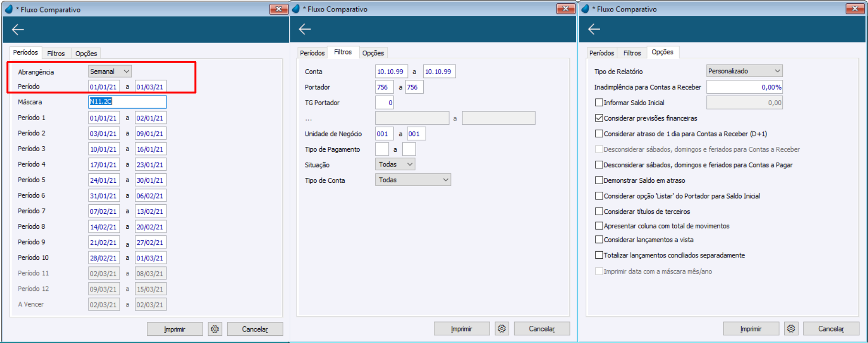Viewport: 868px width, 343px height.
Task: Click app logo icon in left window title bar
Action: [x=9, y=9]
